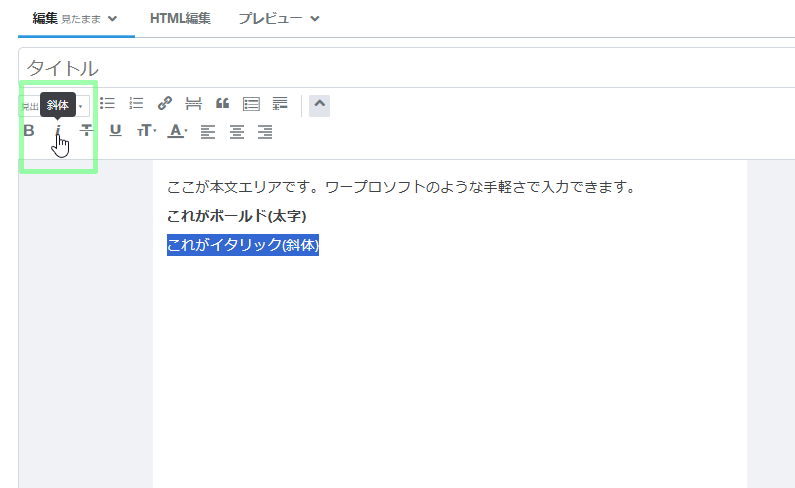Expand the プレビュー dropdown chevron
795x488 pixels.
315,19
